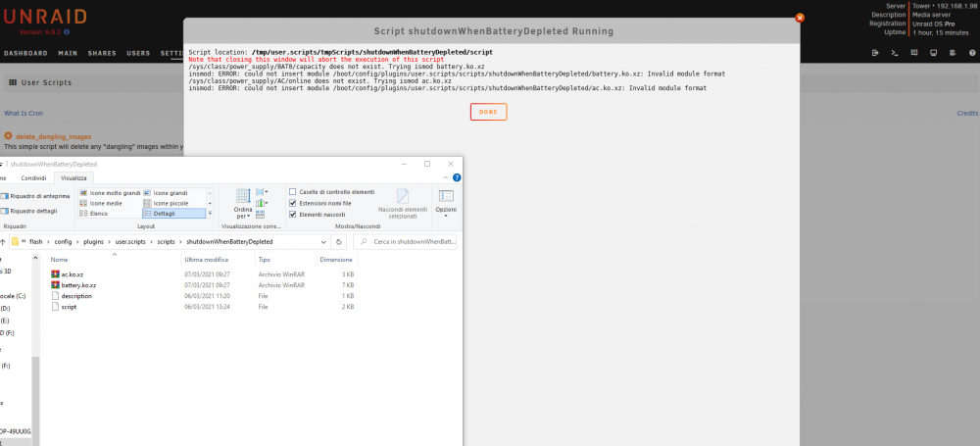
Task: Click Nascondi elementi selezionati
Action: pos(403,203)
